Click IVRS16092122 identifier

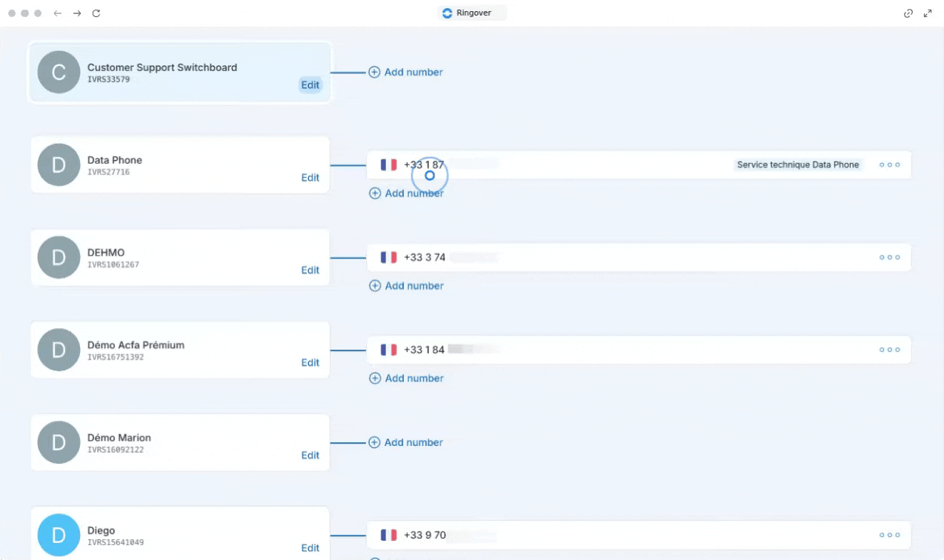click(x=116, y=450)
